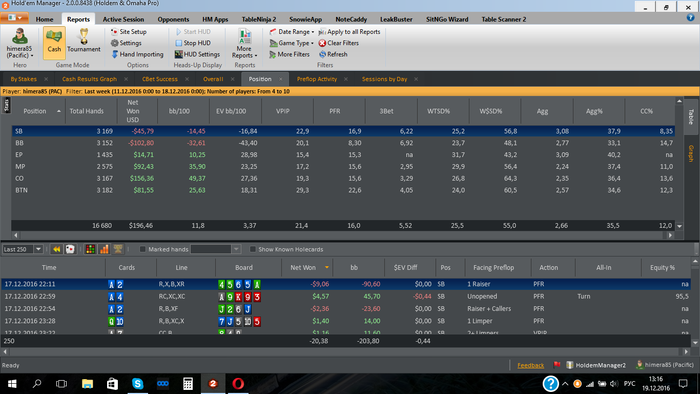The image size is (700, 394).
Task: Open the SitNGo Wizard ribbon tab
Action: [x=447, y=19]
